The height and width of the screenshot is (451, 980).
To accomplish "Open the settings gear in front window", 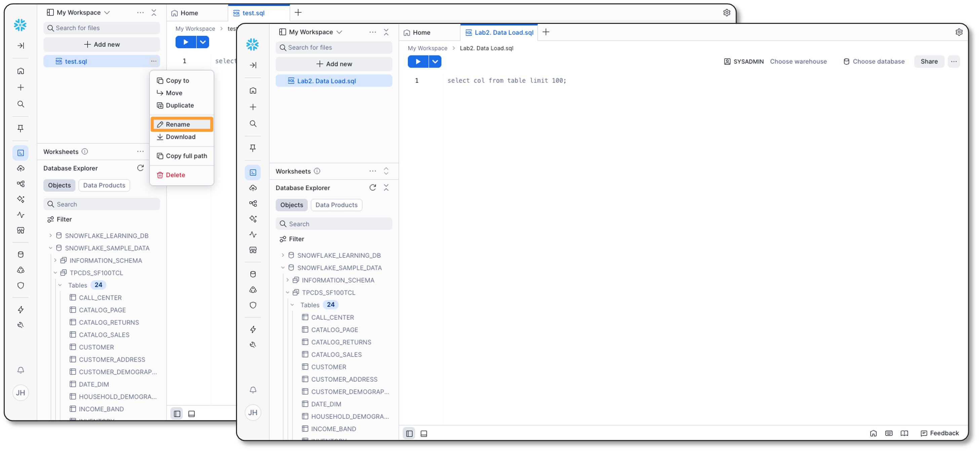I will coord(959,32).
